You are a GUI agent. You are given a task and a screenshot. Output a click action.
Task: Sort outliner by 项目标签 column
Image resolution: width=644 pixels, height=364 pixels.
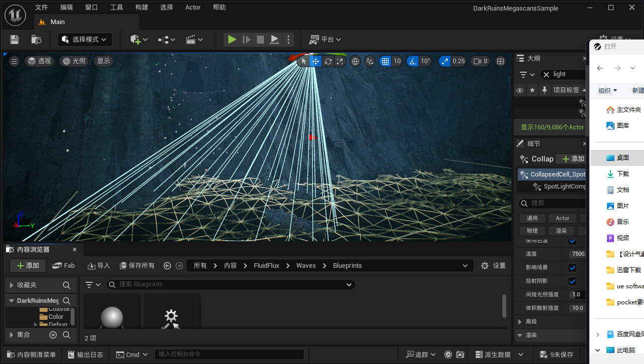[x=566, y=90]
